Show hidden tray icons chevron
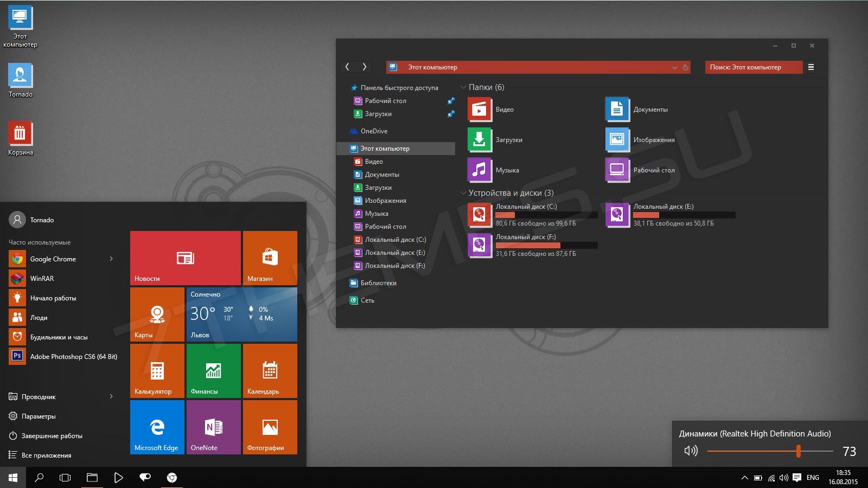 744,478
